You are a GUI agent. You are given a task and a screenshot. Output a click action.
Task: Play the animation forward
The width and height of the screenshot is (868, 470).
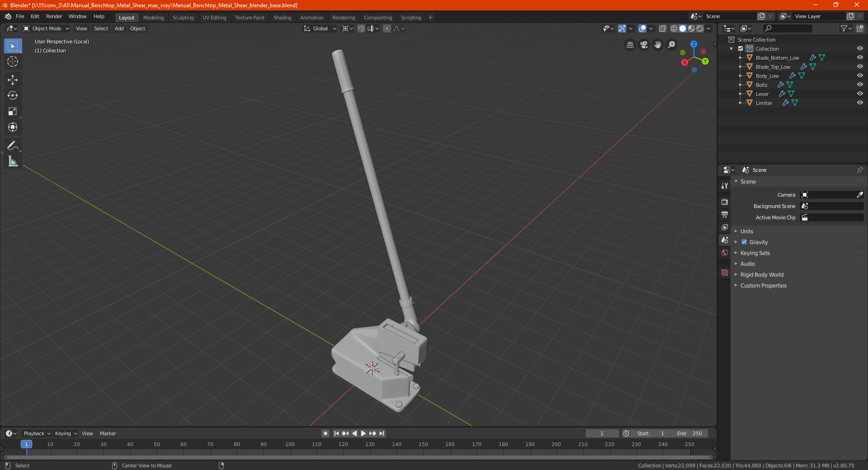[363, 433]
